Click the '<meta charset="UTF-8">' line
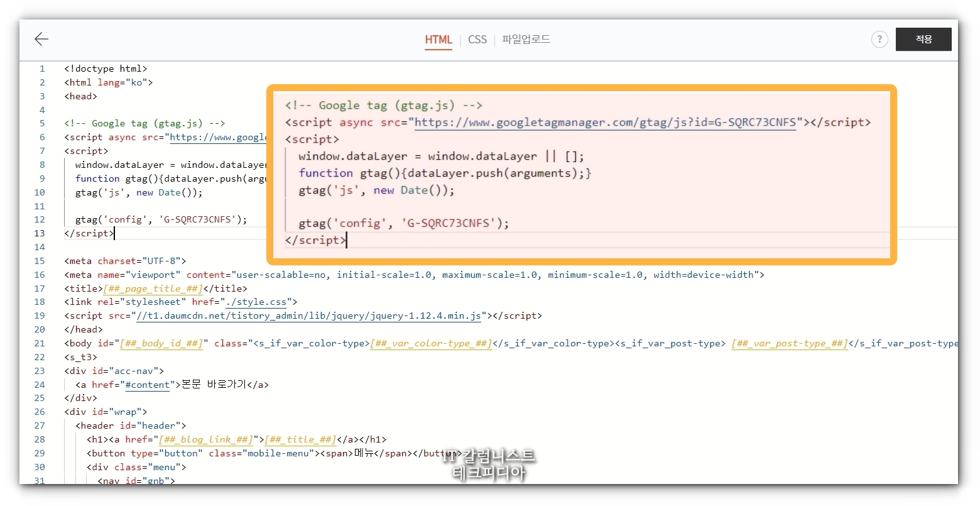 click(x=125, y=261)
